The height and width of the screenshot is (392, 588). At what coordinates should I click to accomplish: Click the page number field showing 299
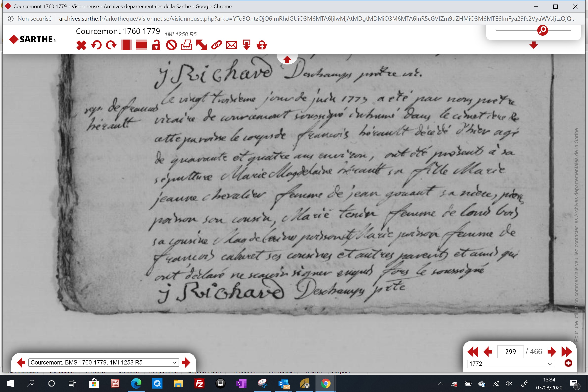[x=510, y=352]
